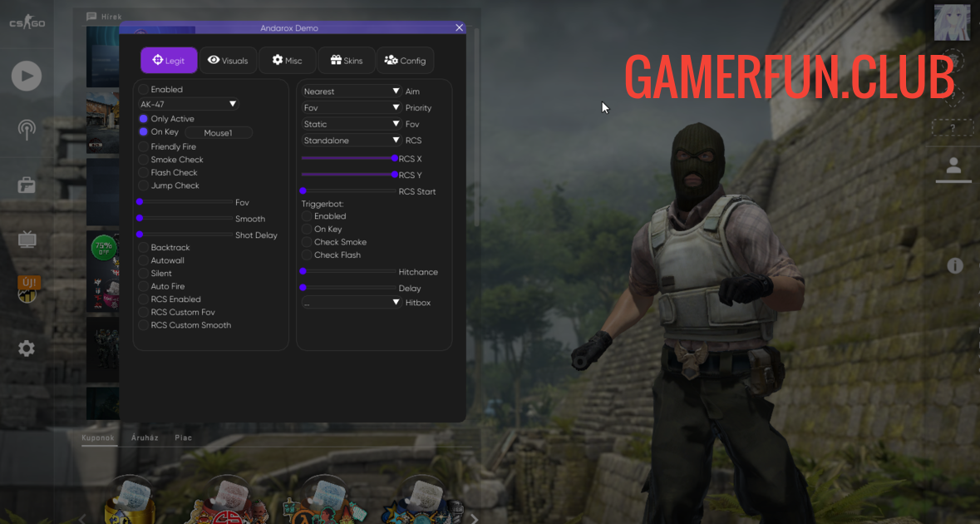Click the triggerbot Delay slider
Image resolution: width=980 pixels, height=524 pixels.
point(349,288)
